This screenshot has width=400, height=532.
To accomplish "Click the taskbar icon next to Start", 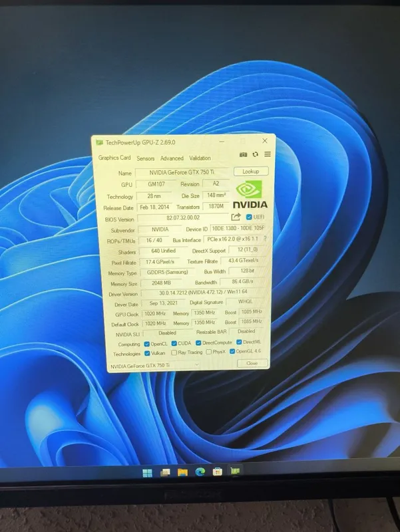I will coord(165,473).
